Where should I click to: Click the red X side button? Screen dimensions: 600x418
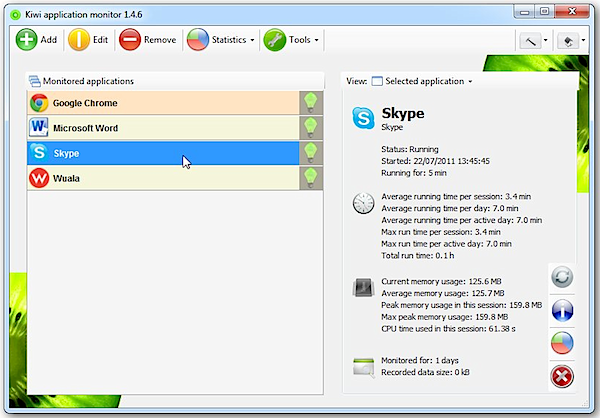pos(562,377)
